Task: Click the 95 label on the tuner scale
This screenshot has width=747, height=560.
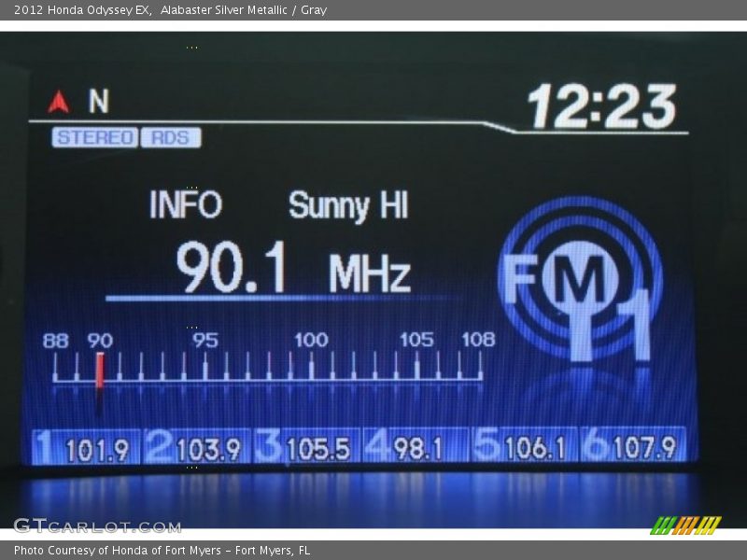Action: [205, 340]
